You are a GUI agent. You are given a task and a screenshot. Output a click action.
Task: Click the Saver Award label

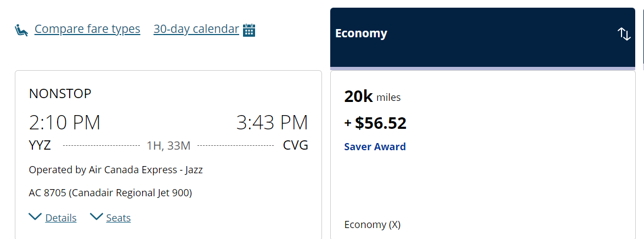tap(375, 147)
